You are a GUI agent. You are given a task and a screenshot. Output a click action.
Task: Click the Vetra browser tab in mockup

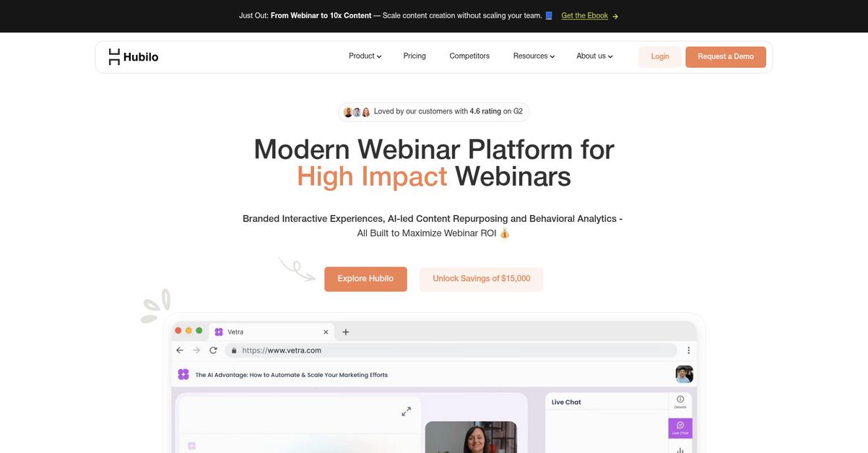tap(271, 332)
